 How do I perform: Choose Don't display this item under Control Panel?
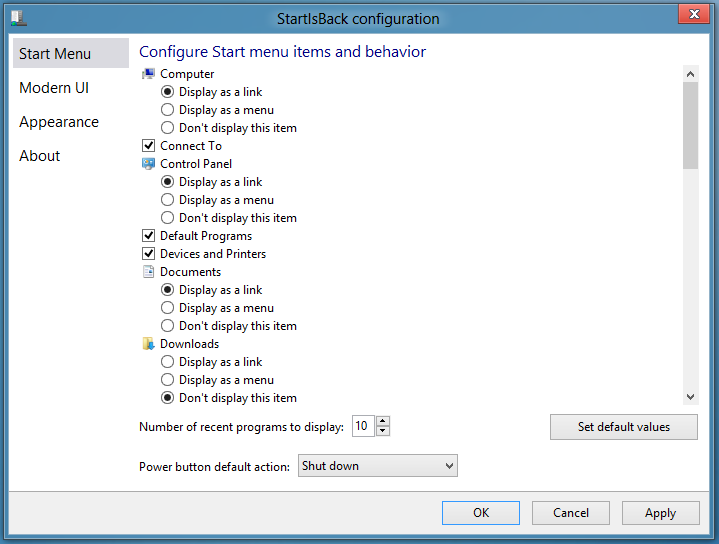click(x=168, y=218)
